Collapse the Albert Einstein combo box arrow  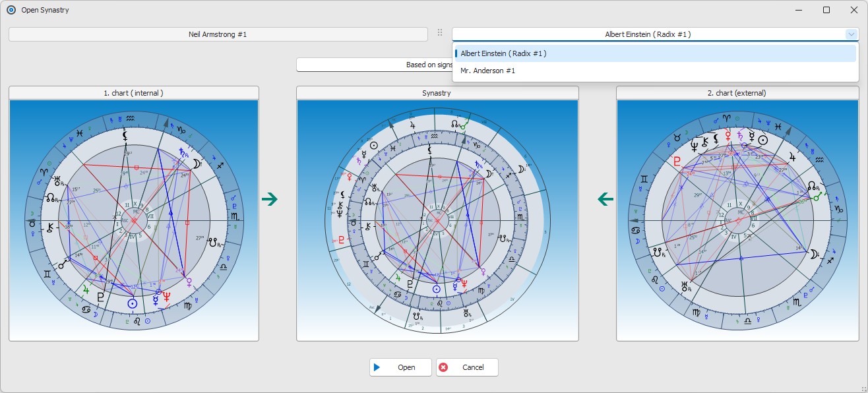click(x=850, y=34)
